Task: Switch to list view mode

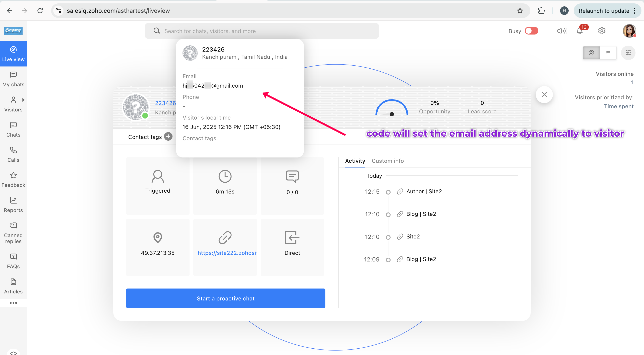Action: pos(608,53)
